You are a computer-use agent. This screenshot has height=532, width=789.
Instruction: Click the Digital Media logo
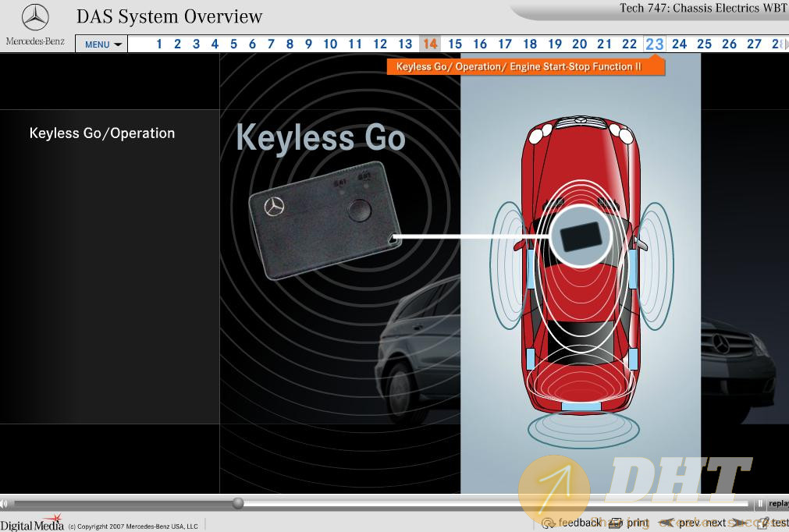coord(32,523)
